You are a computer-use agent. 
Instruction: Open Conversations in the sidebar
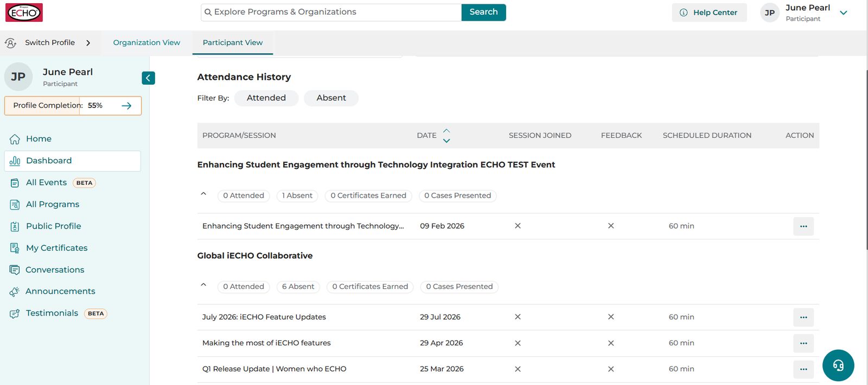coord(55,270)
